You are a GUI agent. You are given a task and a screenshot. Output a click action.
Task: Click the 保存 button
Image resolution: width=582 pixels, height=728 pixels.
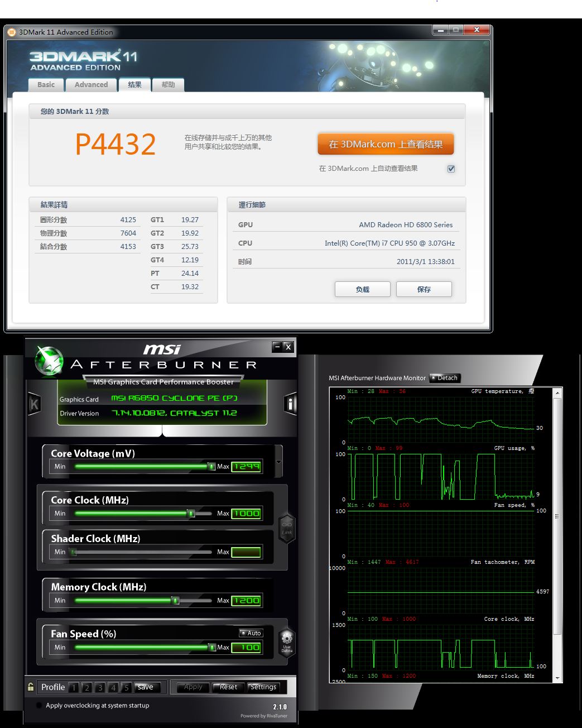424,289
